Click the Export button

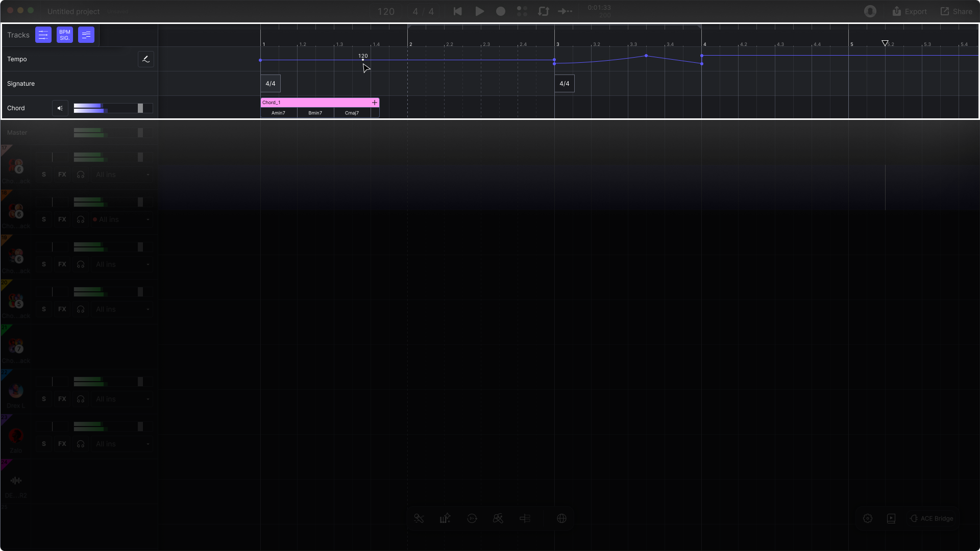point(910,11)
